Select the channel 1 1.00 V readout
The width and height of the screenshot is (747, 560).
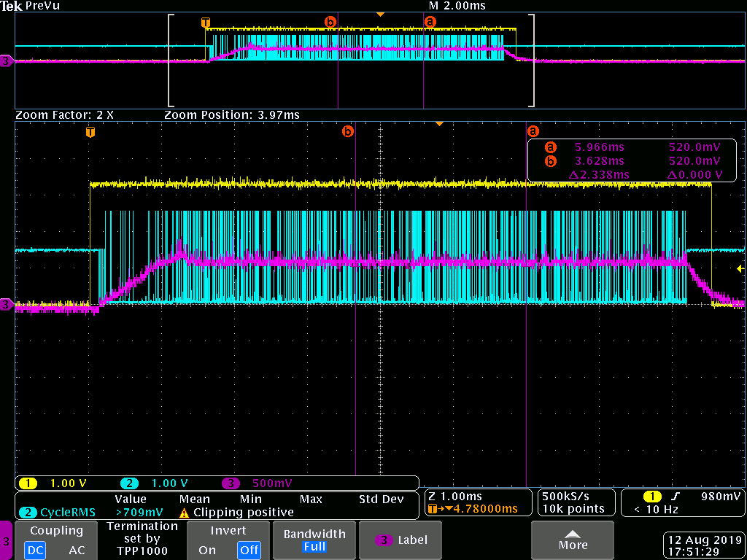(58, 483)
